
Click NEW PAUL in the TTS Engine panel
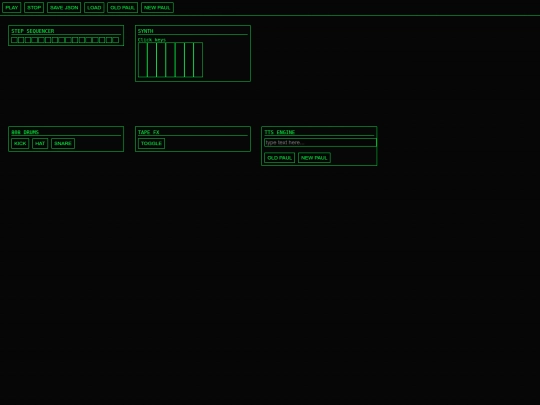pyautogui.click(x=314, y=158)
